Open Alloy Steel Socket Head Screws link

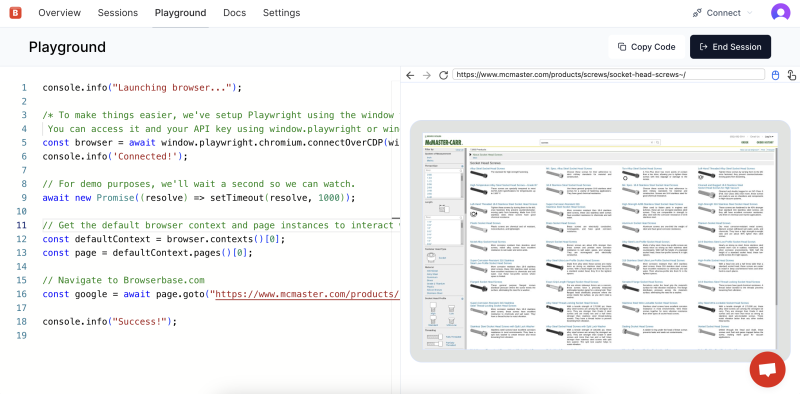point(488,168)
